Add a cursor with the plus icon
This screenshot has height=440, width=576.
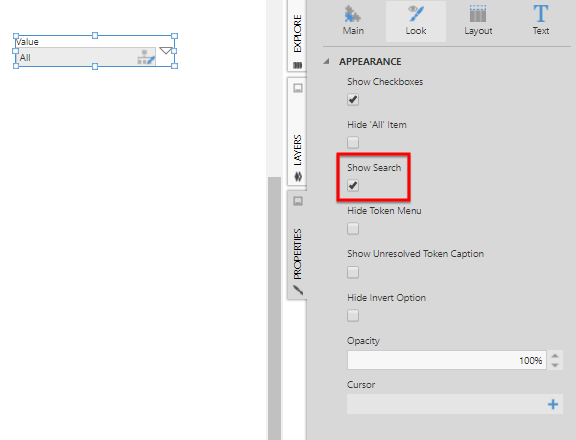(553, 404)
